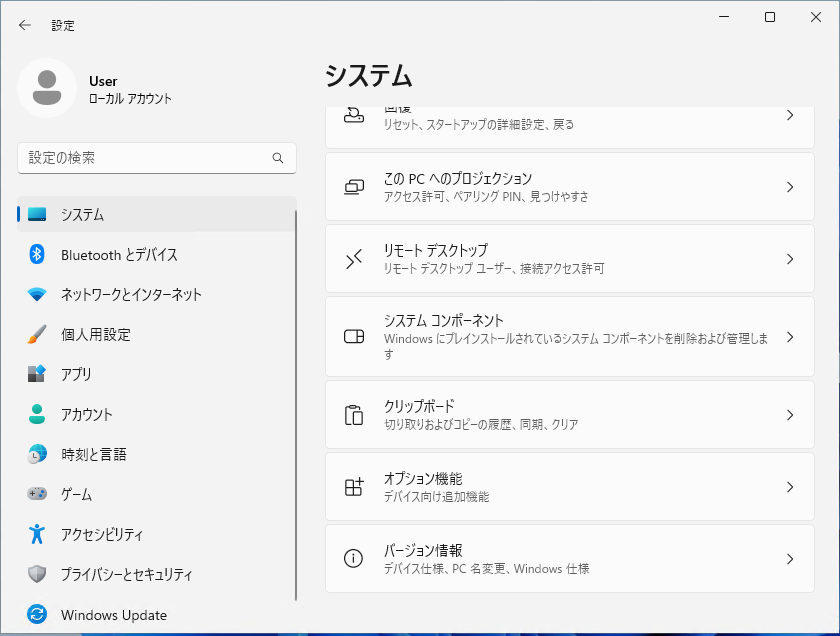
Task: Click the バージョン情報 info icon
Action: [x=354, y=558]
